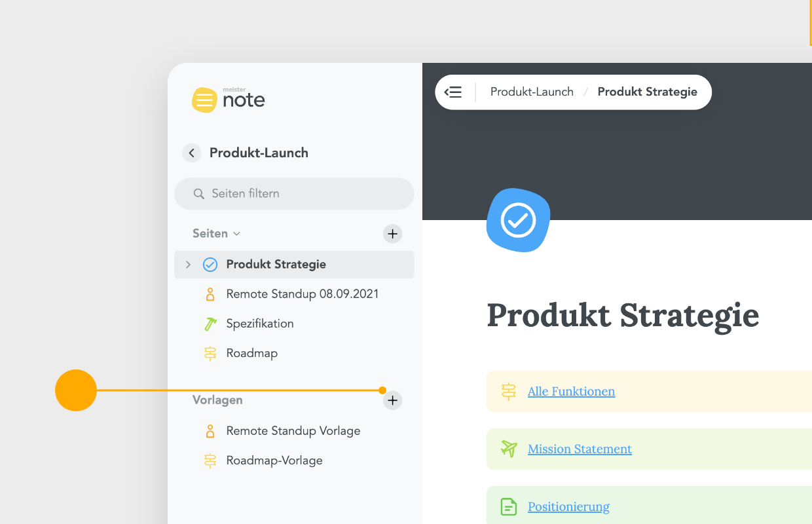This screenshot has height=524, width=812.
Task: Add a new page with Seiten plus
Action: click(x=392, y=234)
